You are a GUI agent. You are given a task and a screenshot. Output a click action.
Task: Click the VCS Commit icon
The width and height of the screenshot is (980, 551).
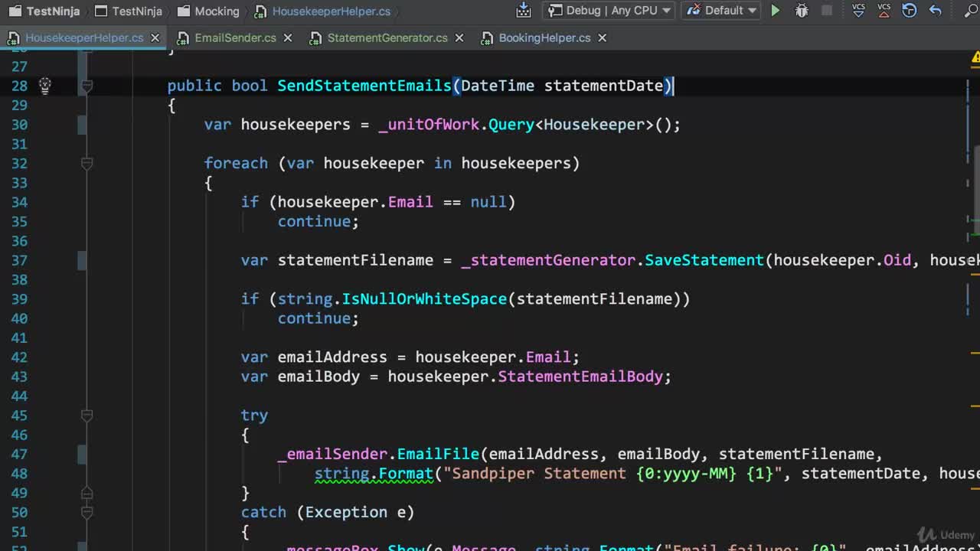[884, 11]
